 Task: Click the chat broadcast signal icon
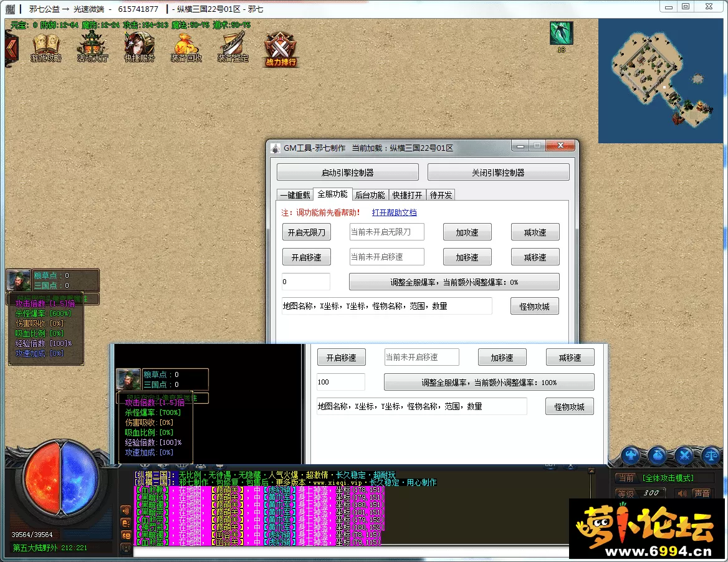(126, 510)
